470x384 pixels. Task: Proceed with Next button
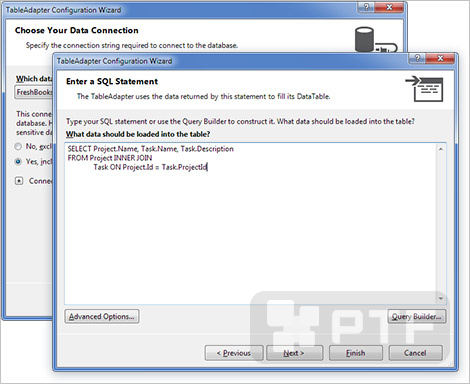[x=294, y=353]
